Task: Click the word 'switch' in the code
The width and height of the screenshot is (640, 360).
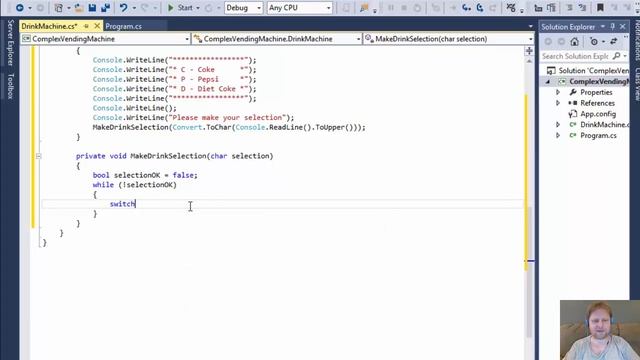Action: coord(122,204)
